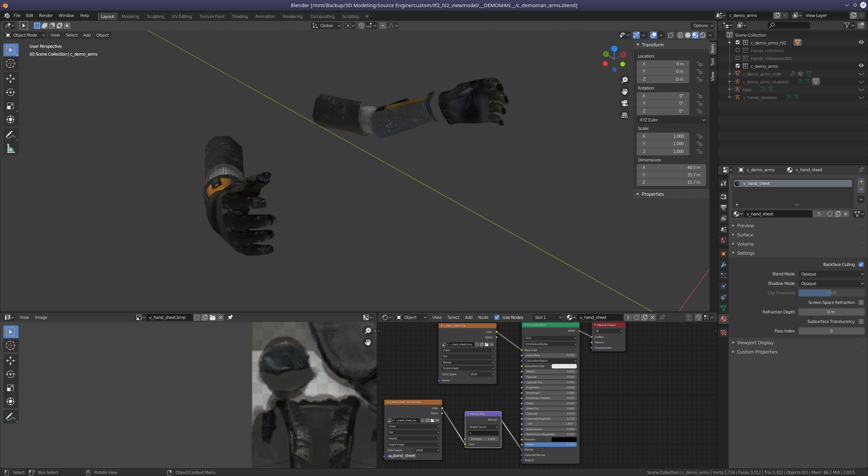Expand the Viewport Display panel
The image size is (868, 476).
pos(755,343)
